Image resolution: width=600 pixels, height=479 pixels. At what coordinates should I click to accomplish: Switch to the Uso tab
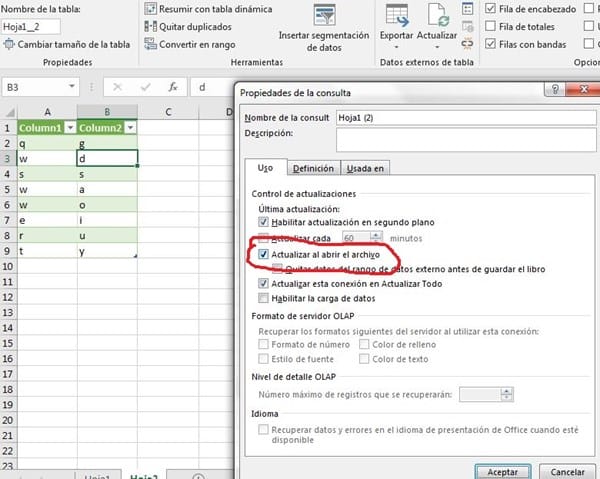coord(265,168)
